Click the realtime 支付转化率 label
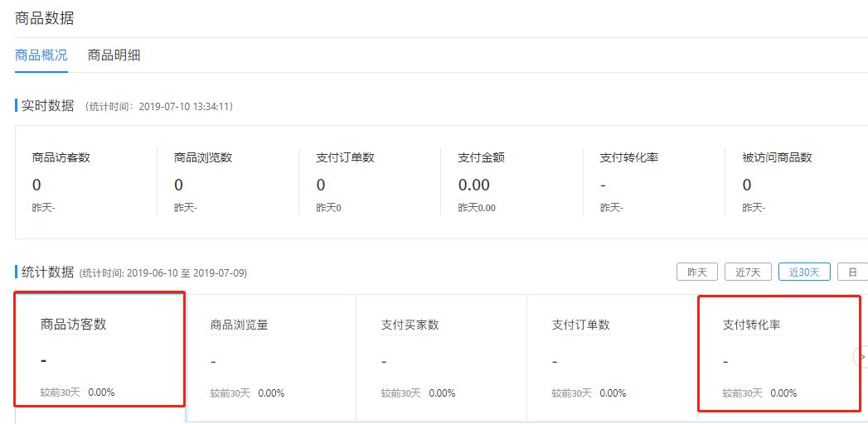The image size is (868, 424). click(x=629, y=157)
